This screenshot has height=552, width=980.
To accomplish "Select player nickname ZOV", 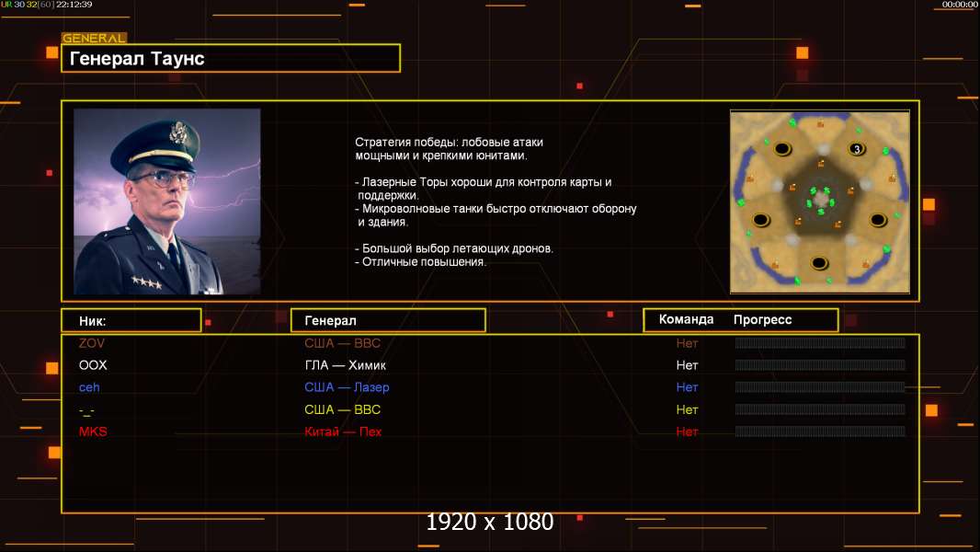I will [x=92, y=343].
